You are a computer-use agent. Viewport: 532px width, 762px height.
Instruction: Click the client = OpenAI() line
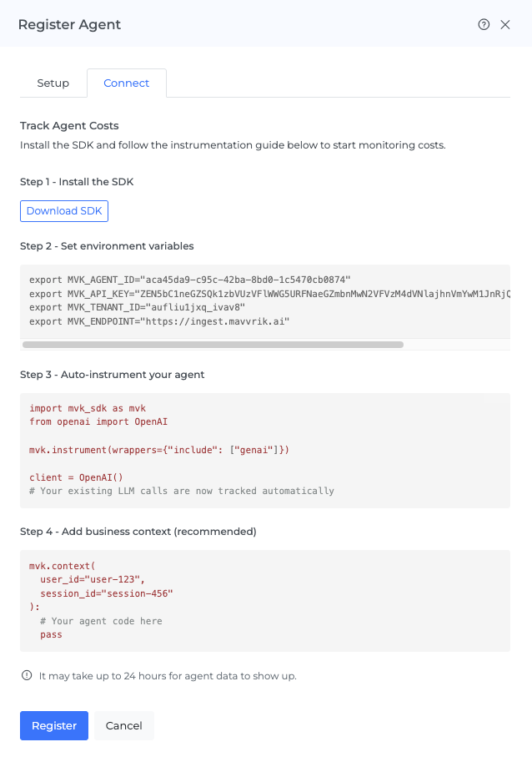[x=76, y=477]
